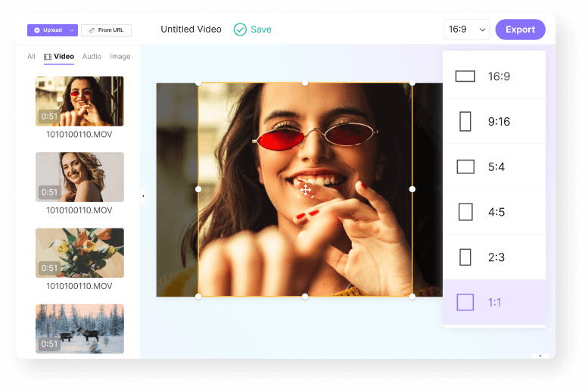Click the 9:16 portrait rectangle icon
Viewport: 588px width, 392px height.
point(465,122)
